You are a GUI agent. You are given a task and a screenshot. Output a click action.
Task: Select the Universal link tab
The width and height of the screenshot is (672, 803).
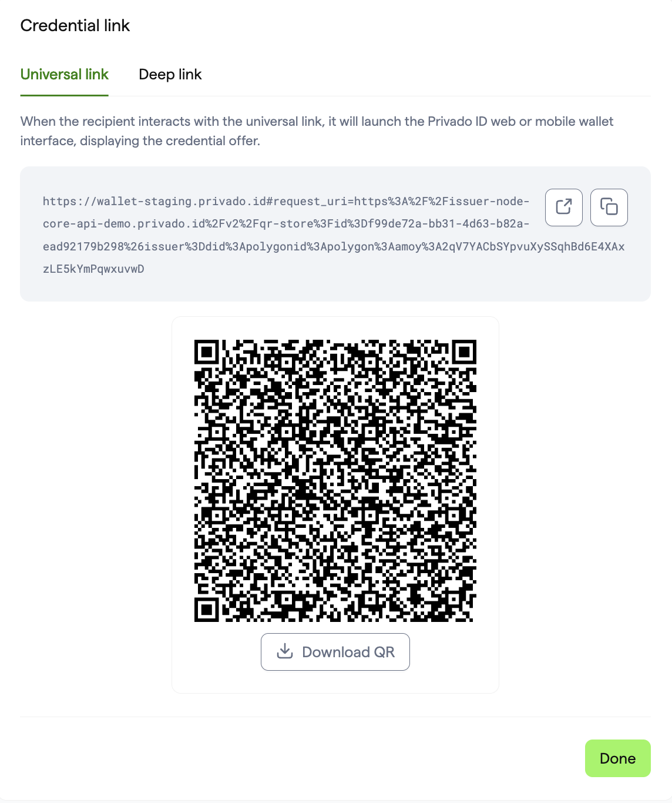(x=65, y=75)
